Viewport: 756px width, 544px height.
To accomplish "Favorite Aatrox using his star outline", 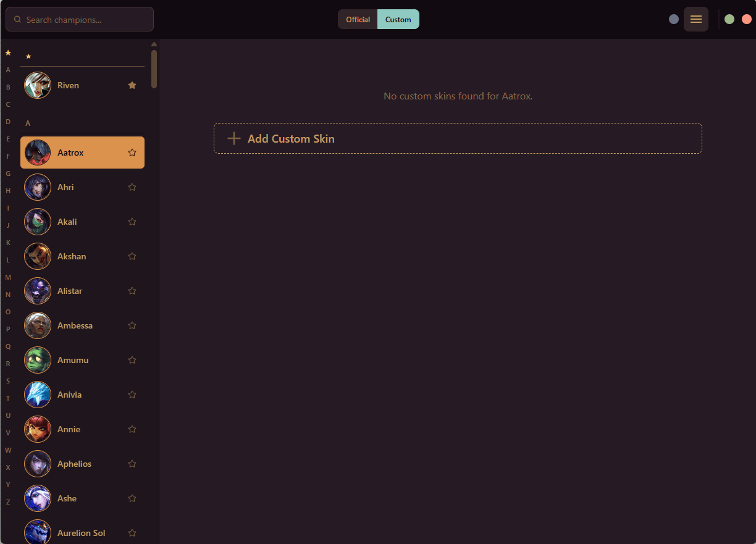I will click(x=132, y=152).
